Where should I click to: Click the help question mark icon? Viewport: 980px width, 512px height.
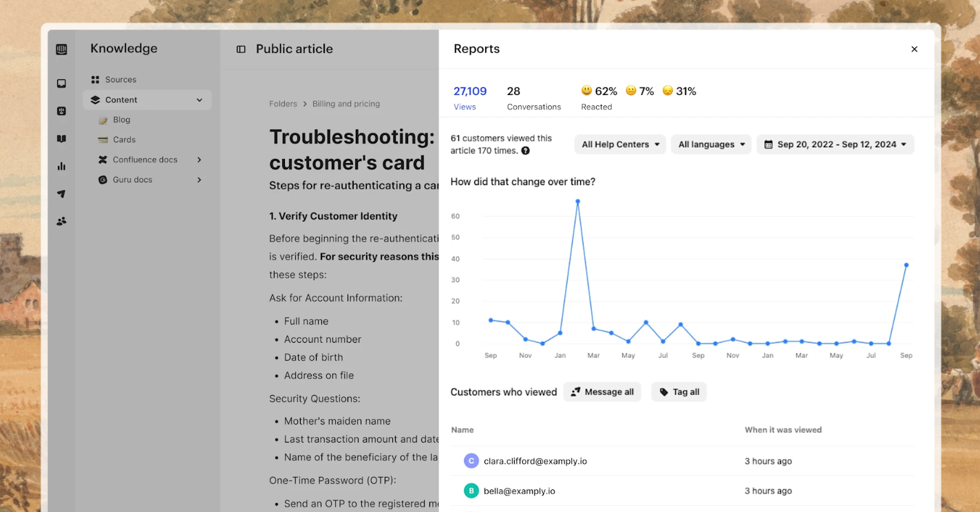526,151
